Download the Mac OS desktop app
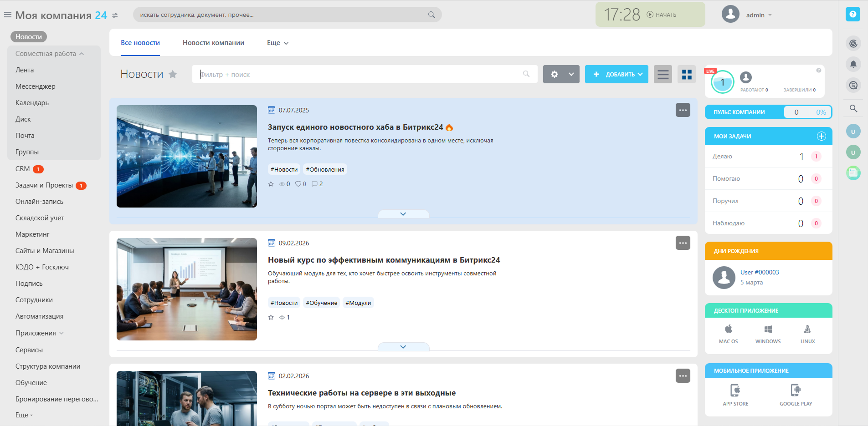Viewport: 868px width, 426px height. click(x=728, y=334)
